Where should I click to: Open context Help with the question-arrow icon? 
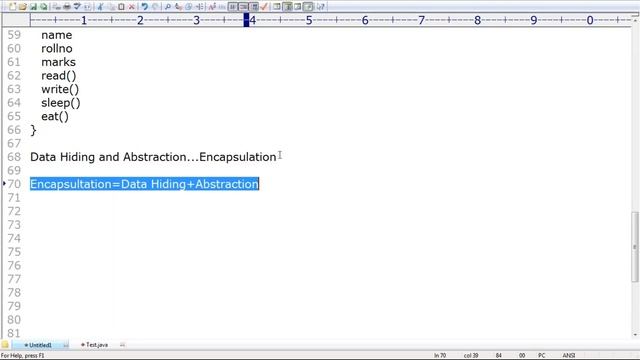click(320, 7)
